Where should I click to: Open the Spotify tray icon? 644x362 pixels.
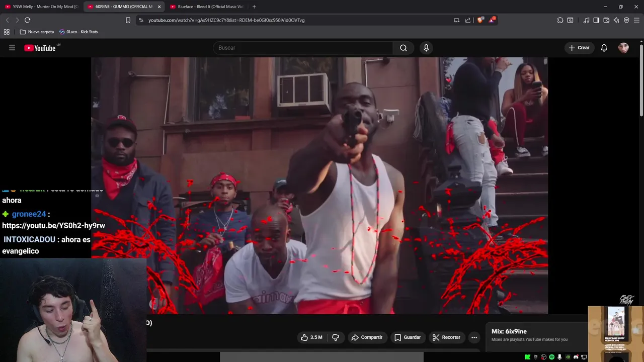[x=551, y=357]
